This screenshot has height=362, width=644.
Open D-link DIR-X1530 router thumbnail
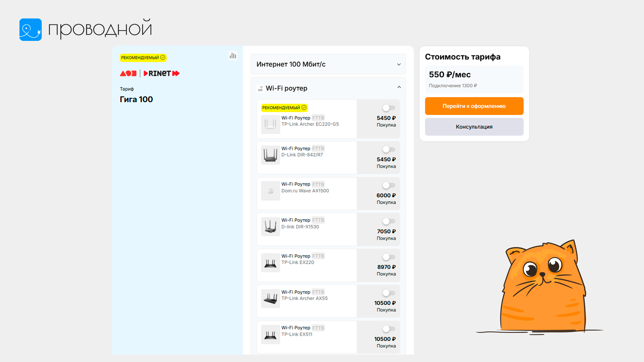coord(271,227)
